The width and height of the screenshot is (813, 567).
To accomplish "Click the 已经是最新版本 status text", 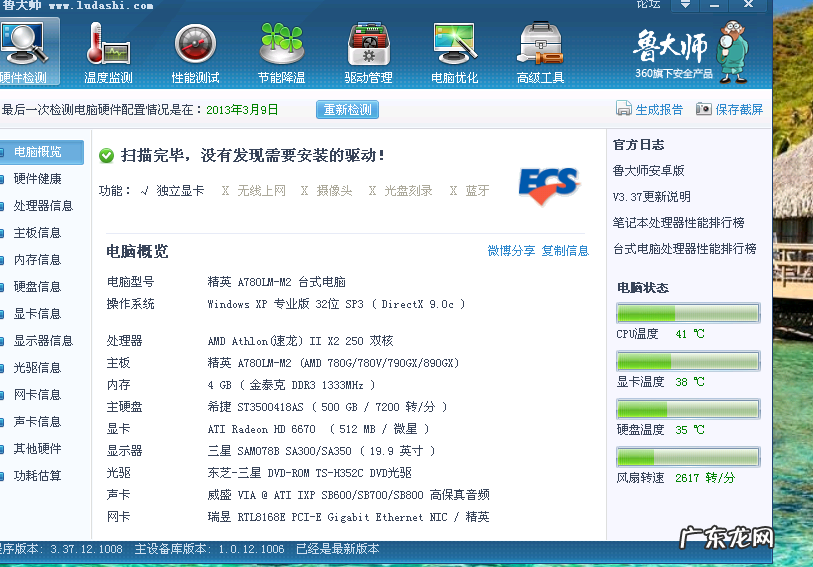I will pyautogui.click(x=338, y=549).
